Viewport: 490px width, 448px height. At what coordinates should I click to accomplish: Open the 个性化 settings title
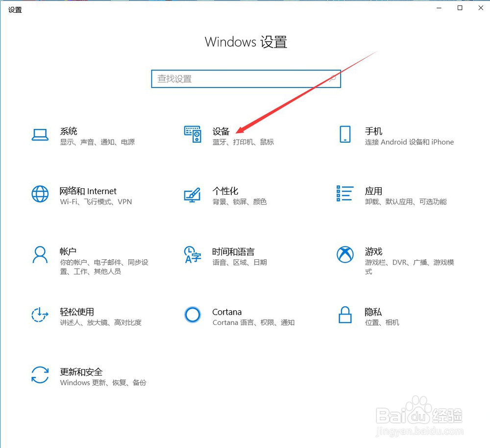click(x=225, y=191)
